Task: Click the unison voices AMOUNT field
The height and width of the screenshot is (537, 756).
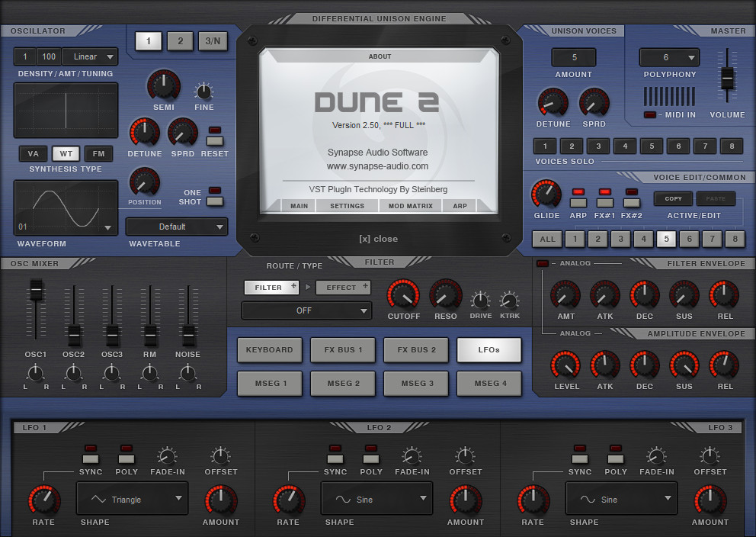Action: click(x=574, y=57)
